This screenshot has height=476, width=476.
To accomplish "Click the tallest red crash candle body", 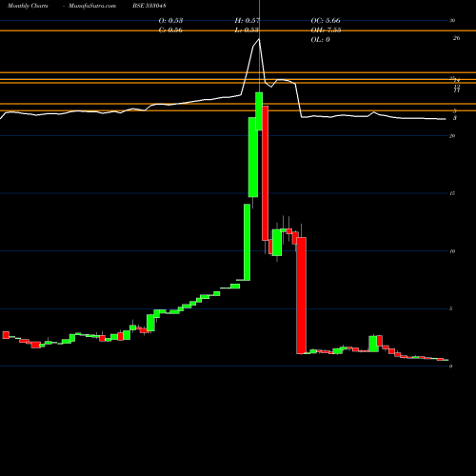I will click(x=266, y=173).
